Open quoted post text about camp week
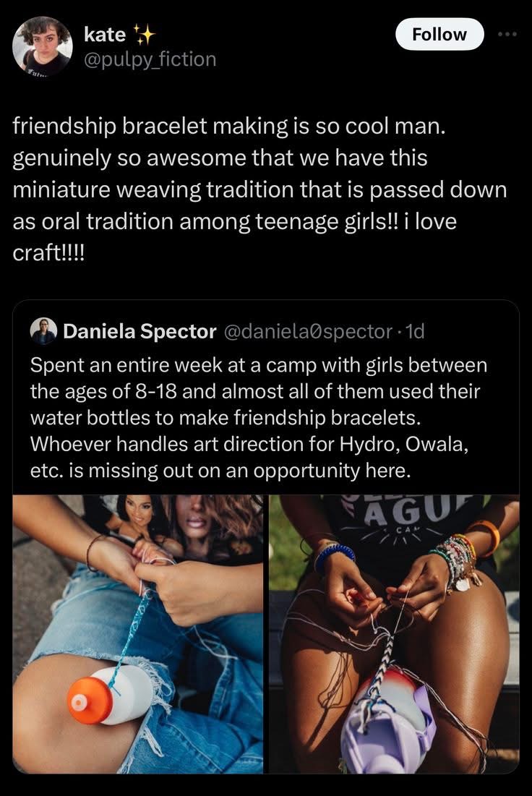The image size is (532, 796). click(258, 418)
